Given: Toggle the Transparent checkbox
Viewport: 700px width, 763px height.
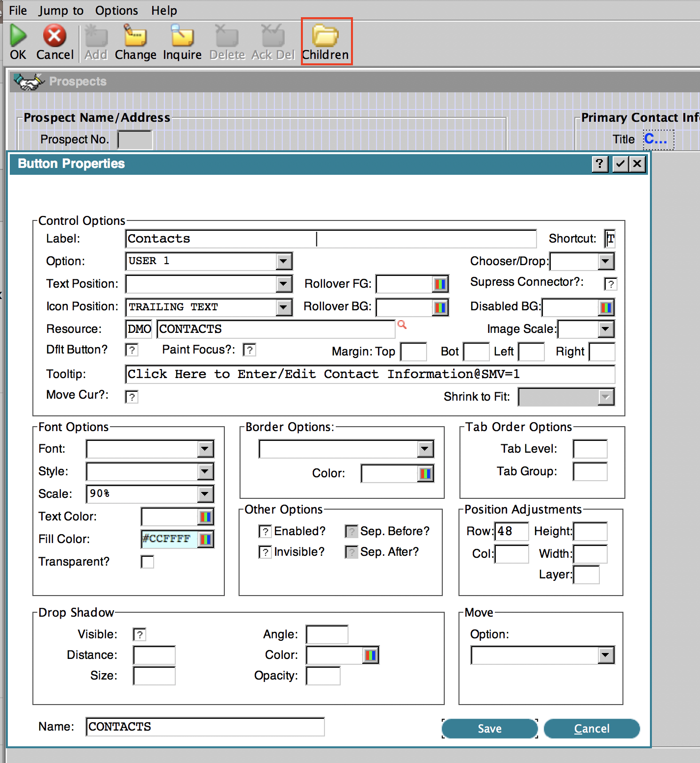Looking at the screenshot, I should (x=147, y=562).
